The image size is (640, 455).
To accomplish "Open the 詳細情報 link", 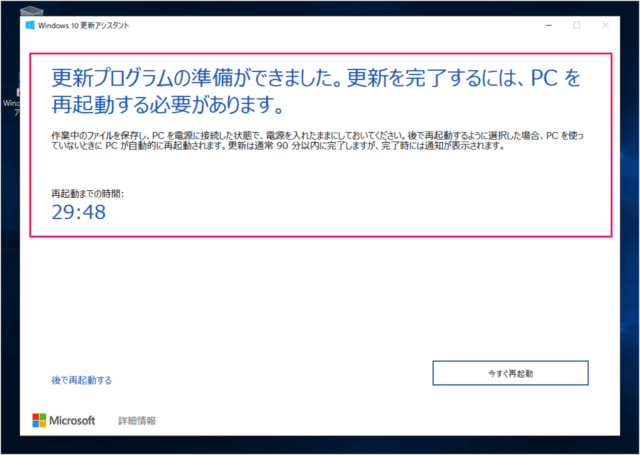I will point(137,421).
